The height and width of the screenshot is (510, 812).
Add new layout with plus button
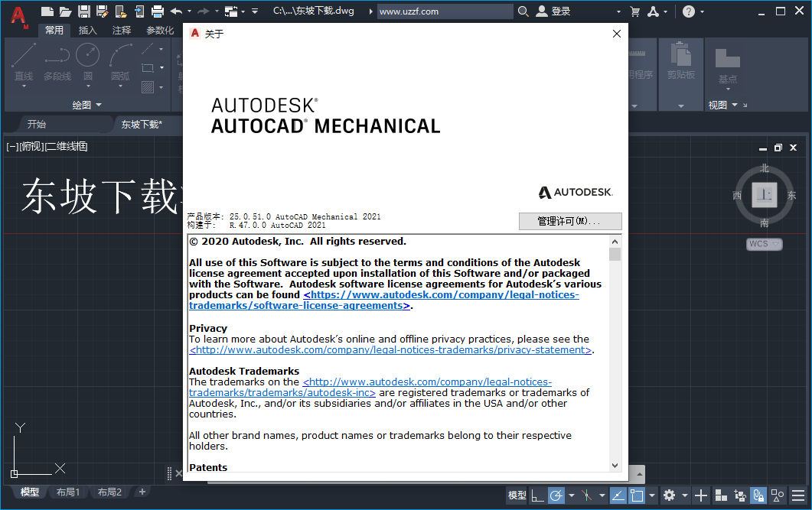(142, 492)
